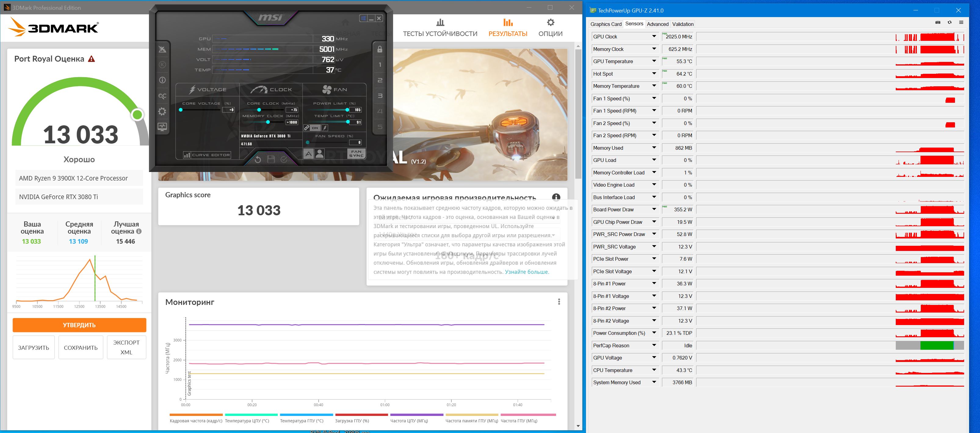Open the hardware monitor icon in Afterburner

click(162, 127)
